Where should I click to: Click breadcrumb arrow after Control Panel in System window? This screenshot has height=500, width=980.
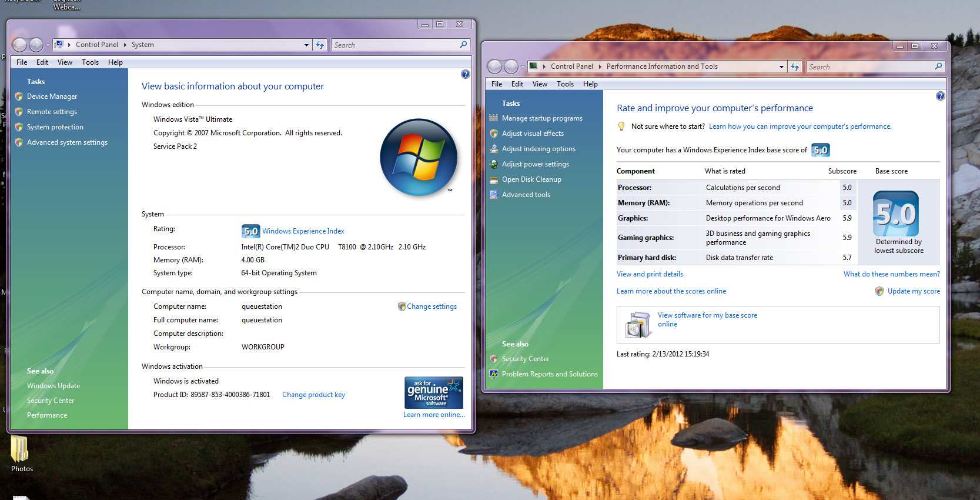125,45
